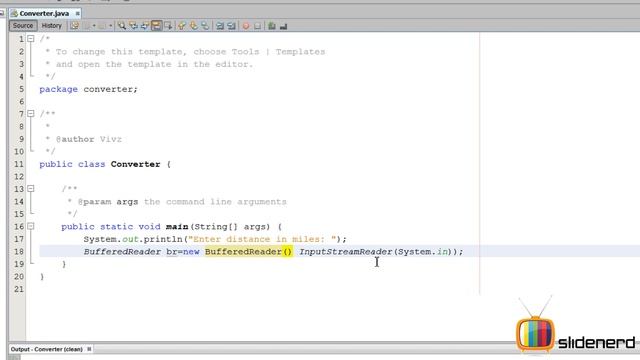Click the 'package' keyword on line 5
This screenshot has width=640, height=360.
[x=58, y=89]
